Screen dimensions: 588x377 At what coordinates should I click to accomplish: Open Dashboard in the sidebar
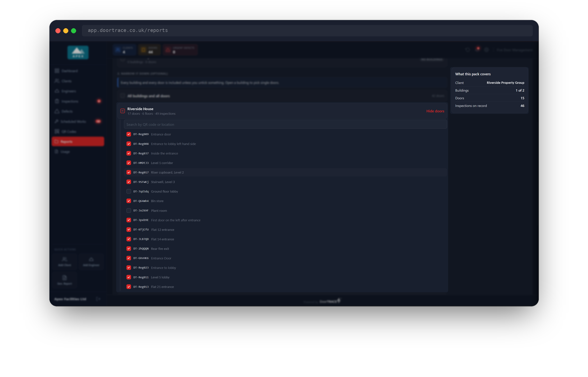78,71
